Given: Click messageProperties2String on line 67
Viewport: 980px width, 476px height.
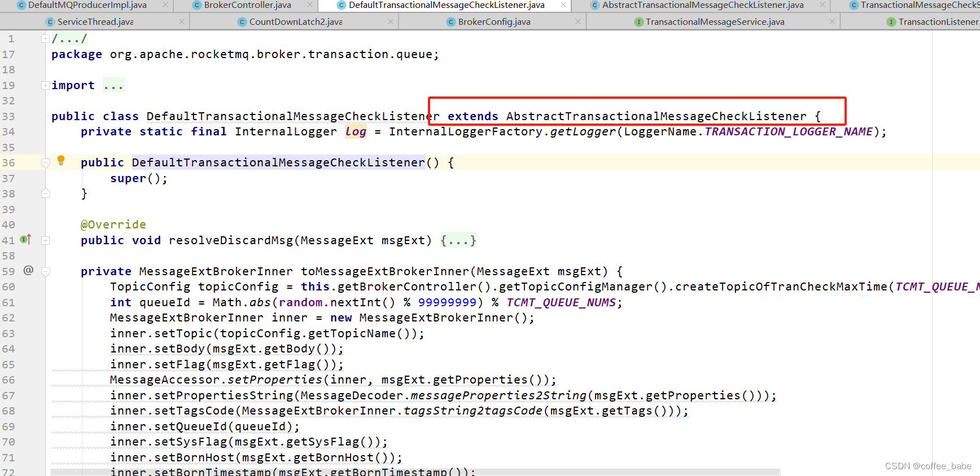Looking at the screenshot, I should click(498, 395).
